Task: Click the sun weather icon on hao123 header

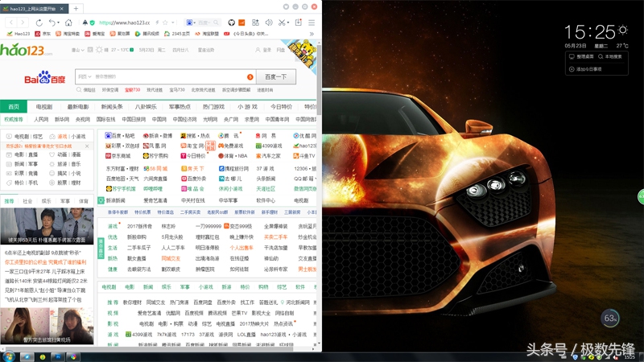Action: coord(99,50)
